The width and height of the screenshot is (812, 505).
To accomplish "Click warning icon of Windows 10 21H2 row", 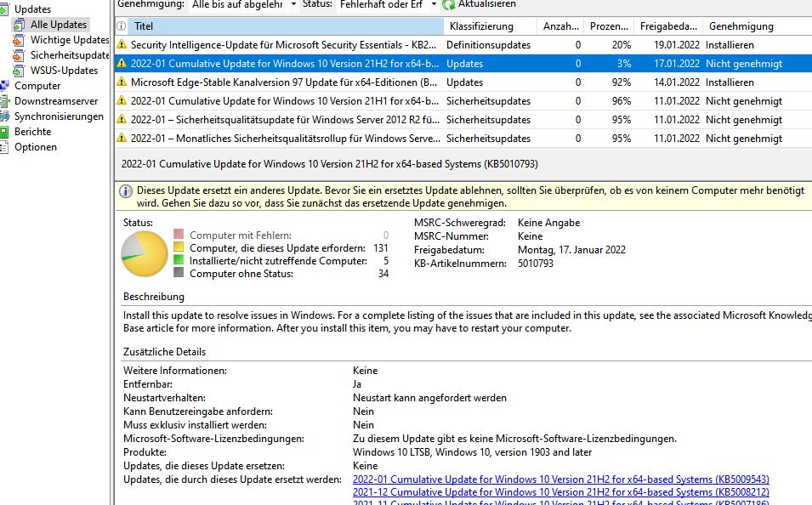I will click(x=122, y=63).
